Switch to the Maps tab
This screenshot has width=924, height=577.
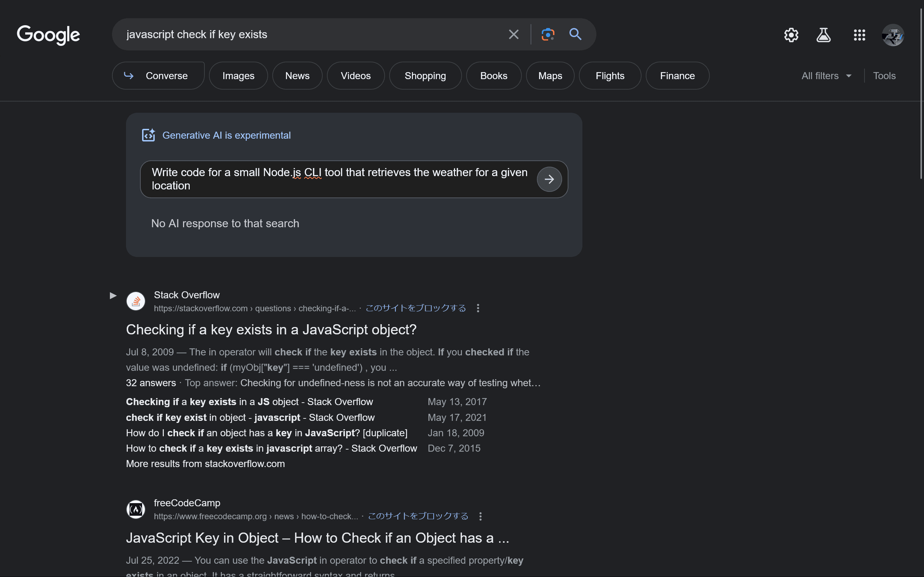tap(550, 76)
